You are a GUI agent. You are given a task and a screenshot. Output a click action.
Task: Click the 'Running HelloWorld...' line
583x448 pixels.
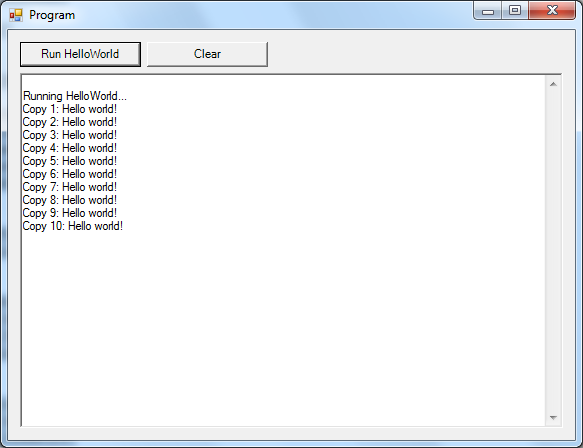(x=75, y=96)
